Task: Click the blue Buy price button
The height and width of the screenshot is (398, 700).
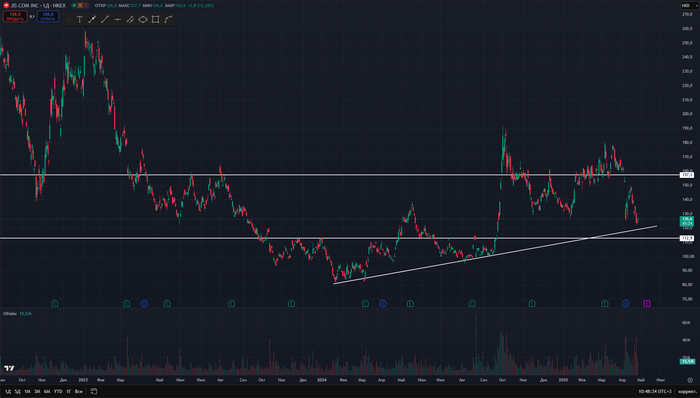Action: tap(48, 17)
